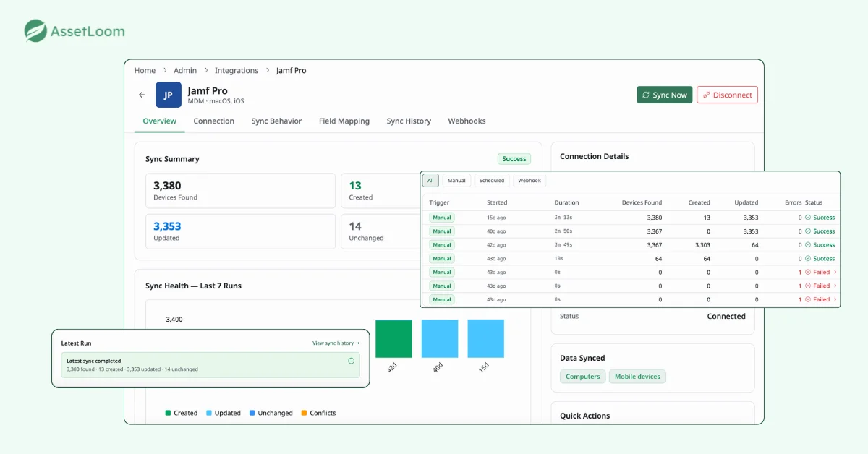Click the Success badge in Sync Summary
Viewport: 868px width, 454px height.
tap(514, 158)
